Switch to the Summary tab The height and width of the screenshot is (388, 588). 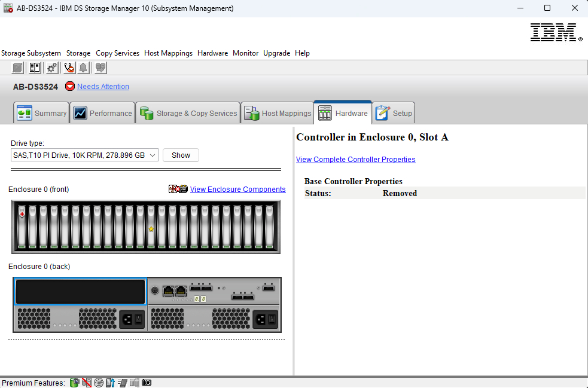tap(42, 113)
